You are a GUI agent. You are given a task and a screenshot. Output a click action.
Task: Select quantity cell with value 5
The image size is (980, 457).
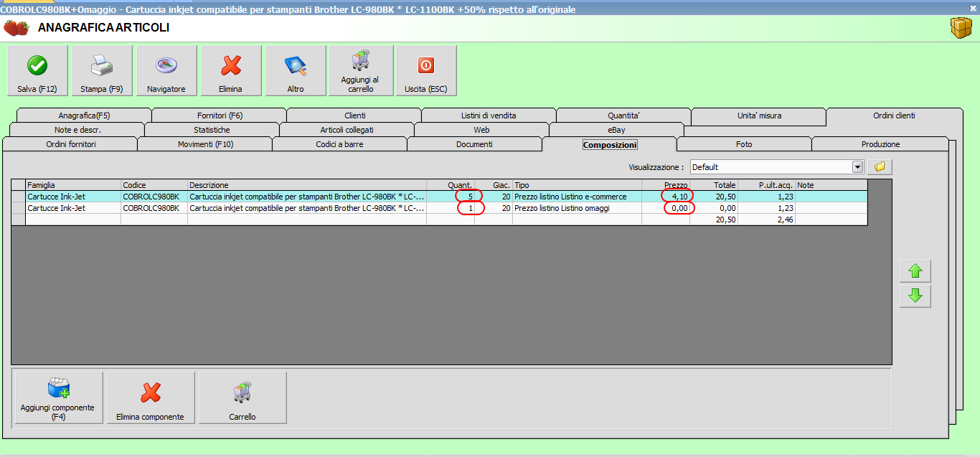[x=451, y=197]
